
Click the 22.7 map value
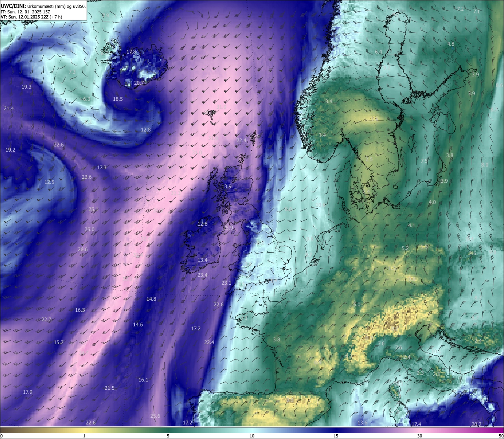click(x=46, y=320)
